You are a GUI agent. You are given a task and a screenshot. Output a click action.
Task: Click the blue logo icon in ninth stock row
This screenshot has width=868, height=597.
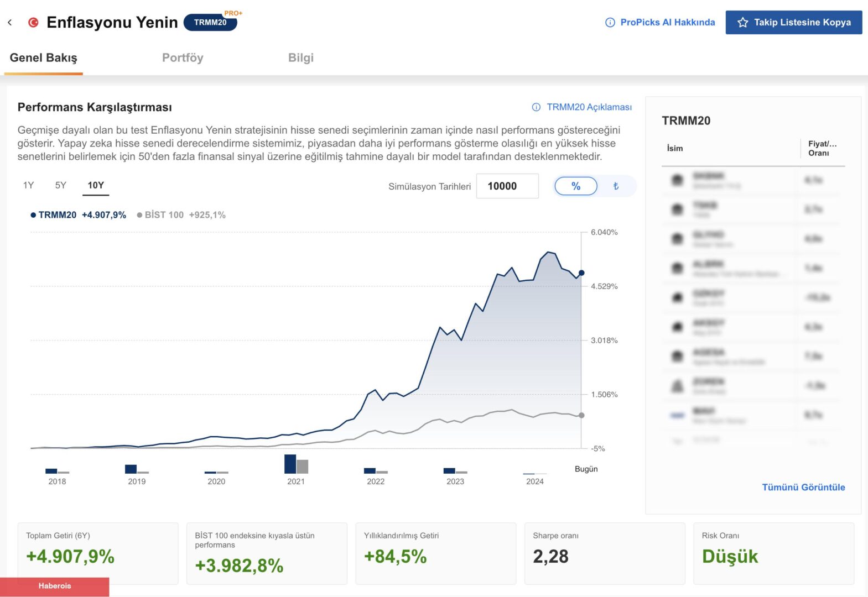click(677, 415)
